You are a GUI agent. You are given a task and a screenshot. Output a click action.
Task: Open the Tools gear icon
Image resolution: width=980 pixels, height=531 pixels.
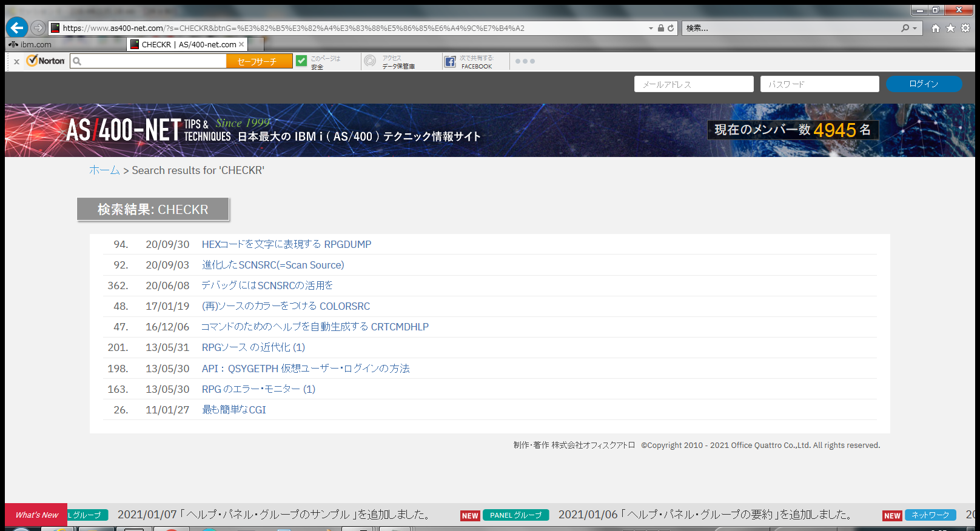point(965,28)
